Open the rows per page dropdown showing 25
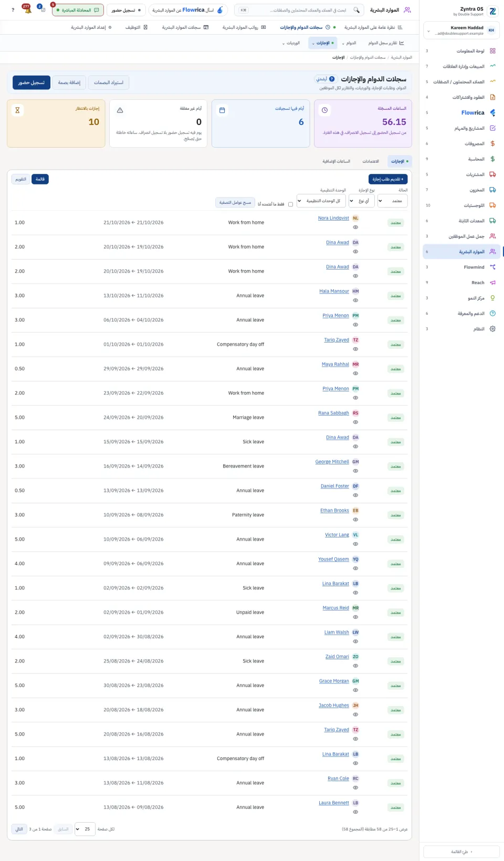The width and height of the screenshot is (504, 861). [85, 829]
